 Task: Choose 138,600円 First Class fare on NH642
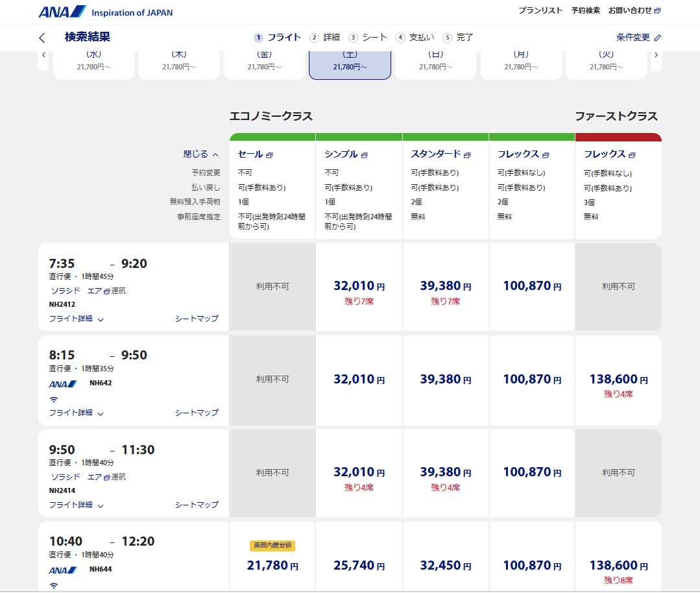click(x=618, y=380)
